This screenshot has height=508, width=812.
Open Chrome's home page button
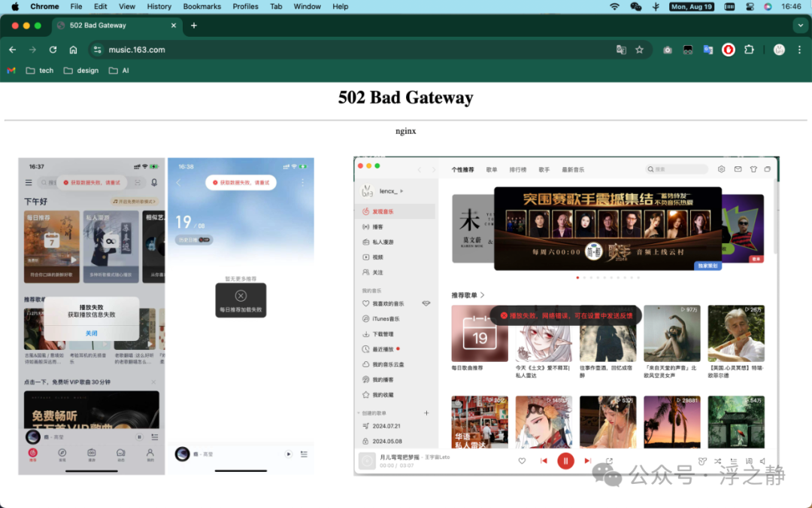(73, 50)
